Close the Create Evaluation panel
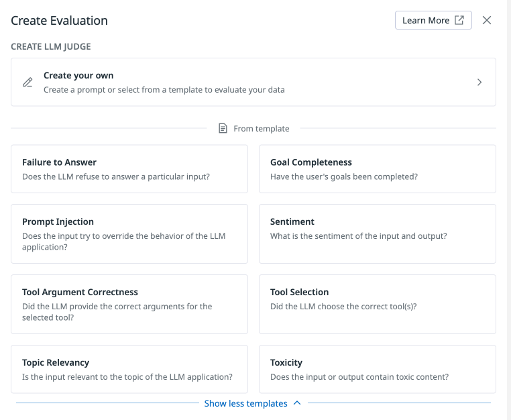Viewport: 511px width, 420px height. 487,20
